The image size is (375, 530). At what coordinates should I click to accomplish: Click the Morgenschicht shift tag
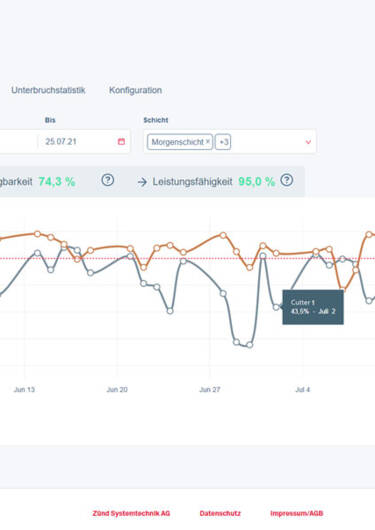pyautogui.click(x=180, y=142)
